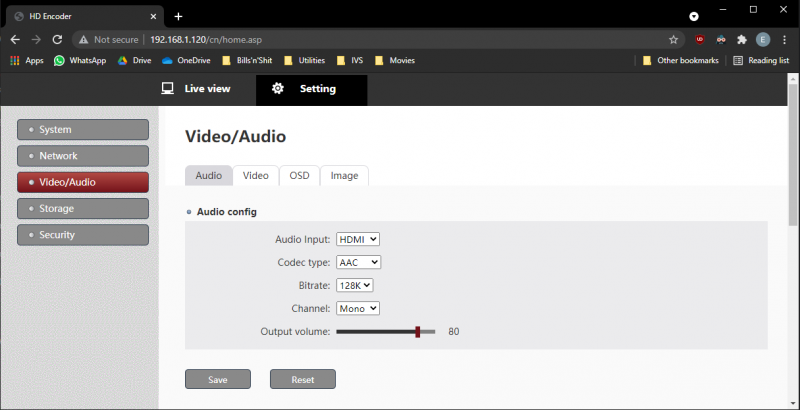
Task: Open the Other bookmarks folder
Action: [681, 60]
